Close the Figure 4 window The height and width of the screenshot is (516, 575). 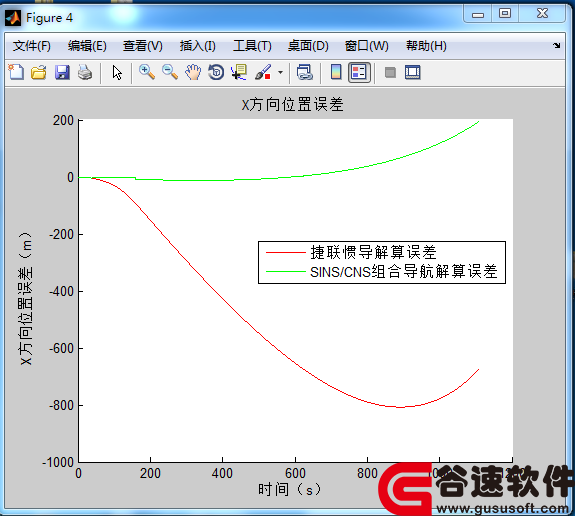tap(542, 14)
